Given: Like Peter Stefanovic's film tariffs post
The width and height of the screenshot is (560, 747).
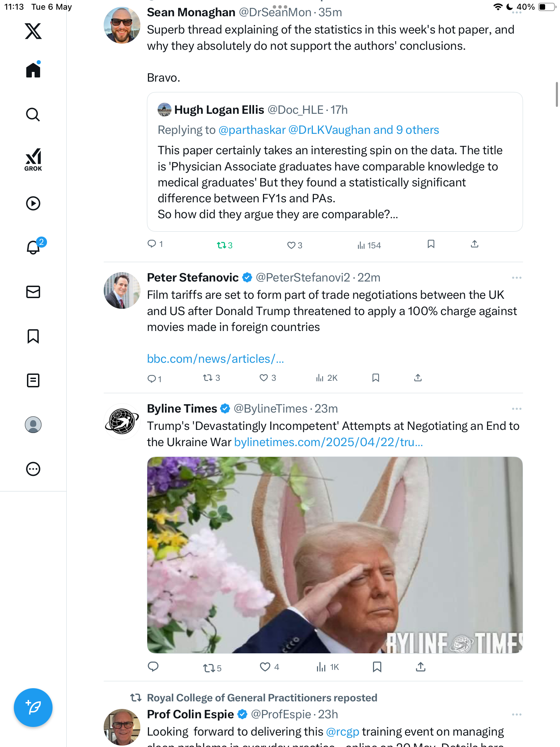Looking at the screenshot, I should point(268,378).
